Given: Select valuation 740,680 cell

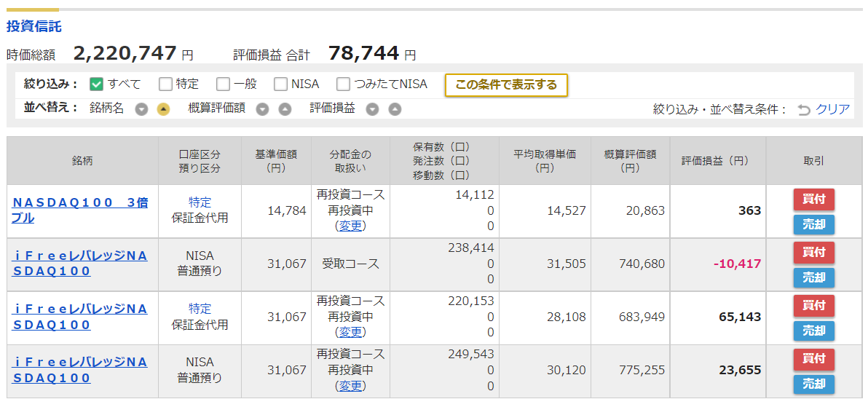Looking at the screenshot, I should pyautogui.click(x=642, y=264).
